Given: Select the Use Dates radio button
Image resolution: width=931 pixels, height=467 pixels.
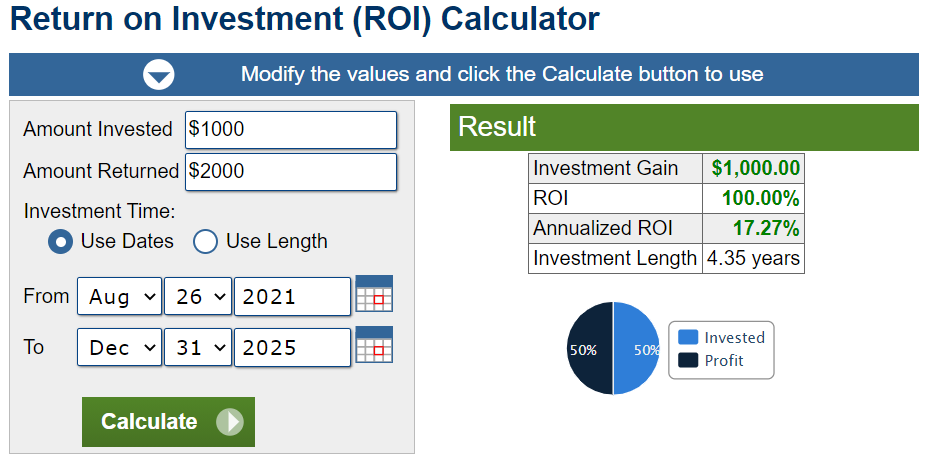Looking at the screenshot, I should 61,242.
